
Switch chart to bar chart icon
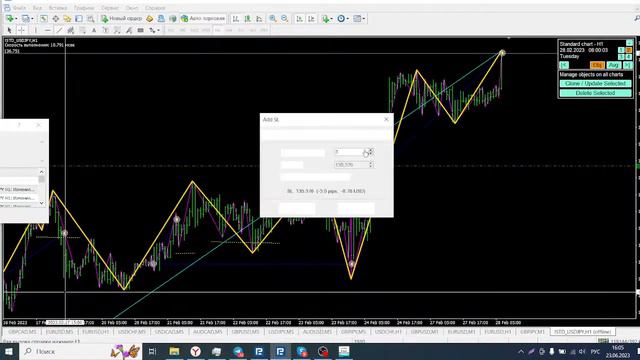coord(236,18)
